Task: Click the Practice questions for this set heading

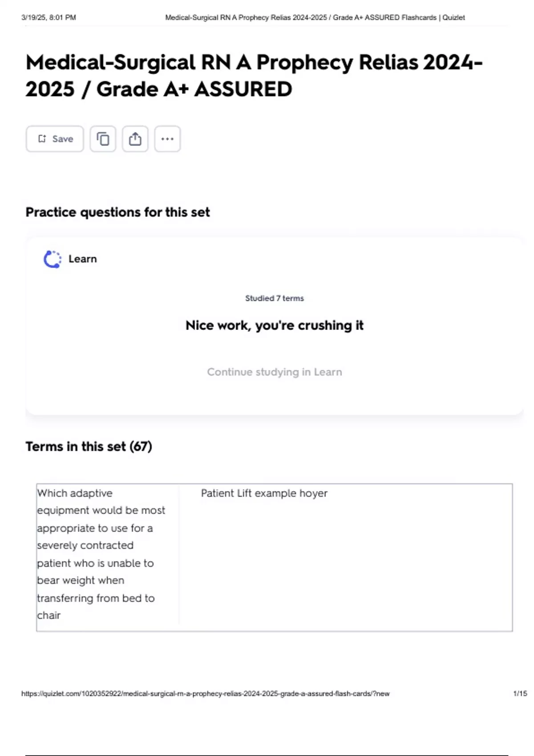Action: 117,212
